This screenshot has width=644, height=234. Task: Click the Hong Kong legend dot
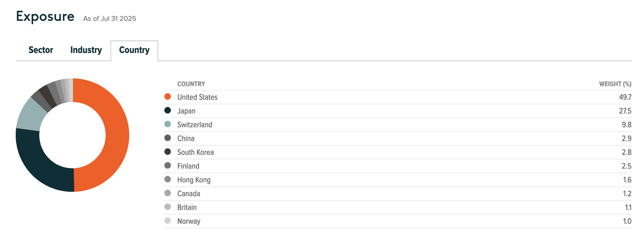pos(168,180)
